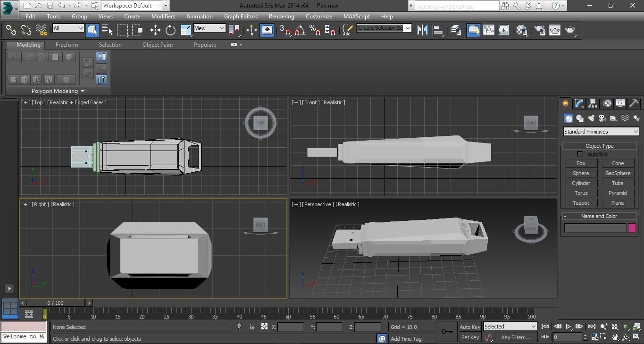Click the Teapot object type button

tap(581, 203)
